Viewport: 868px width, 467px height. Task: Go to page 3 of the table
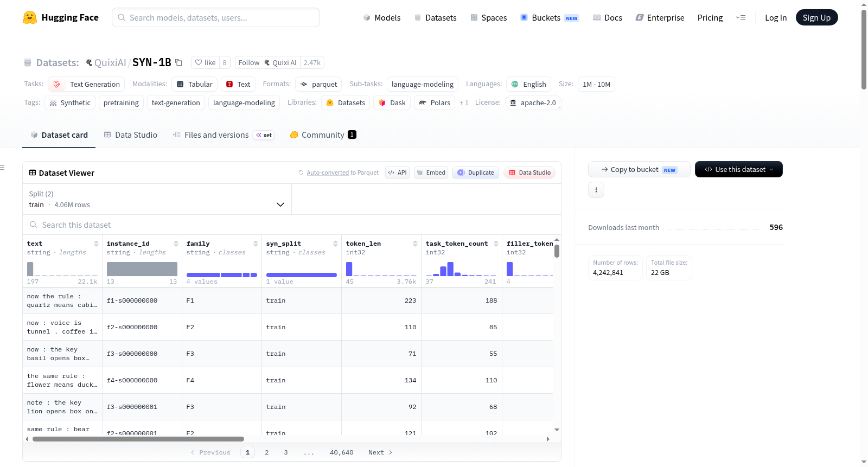[286, 452]
